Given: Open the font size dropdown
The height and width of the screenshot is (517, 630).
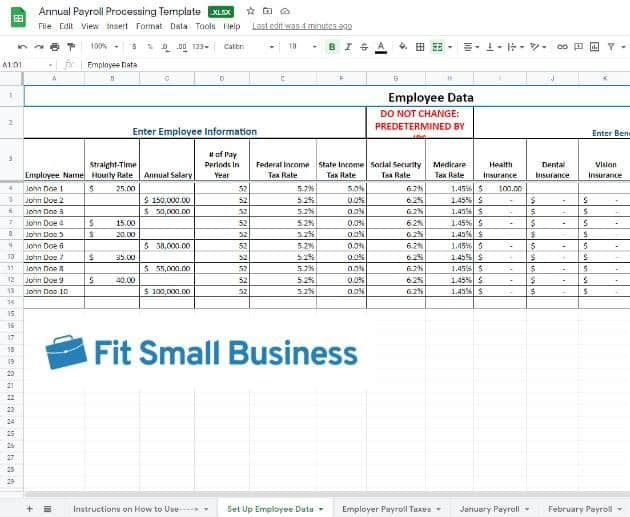Looking at the screenshot, I should (x=302, y=47).
